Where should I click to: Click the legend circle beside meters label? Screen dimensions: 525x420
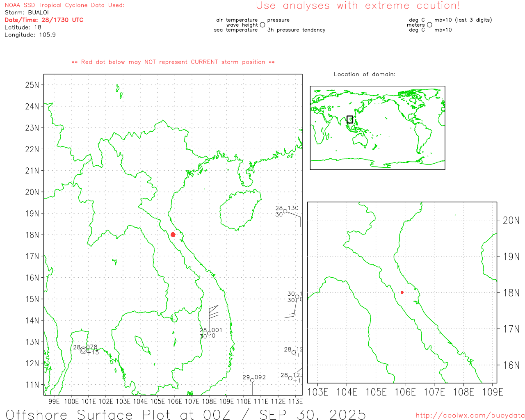429,25
